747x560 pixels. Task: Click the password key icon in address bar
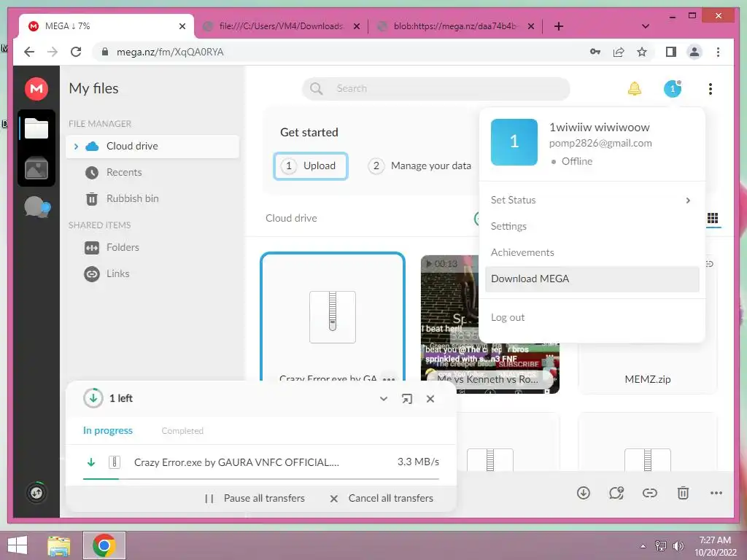595,52
